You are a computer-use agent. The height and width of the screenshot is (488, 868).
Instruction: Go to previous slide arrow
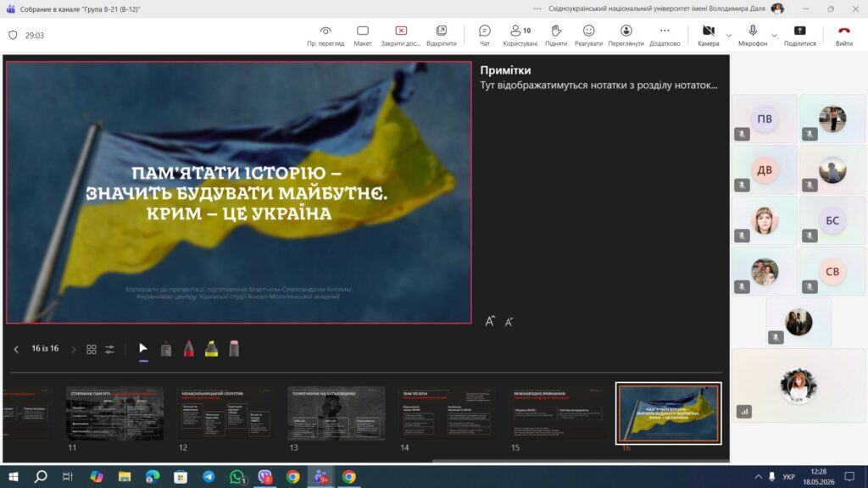pyautogui.click(x=16, y=349)
